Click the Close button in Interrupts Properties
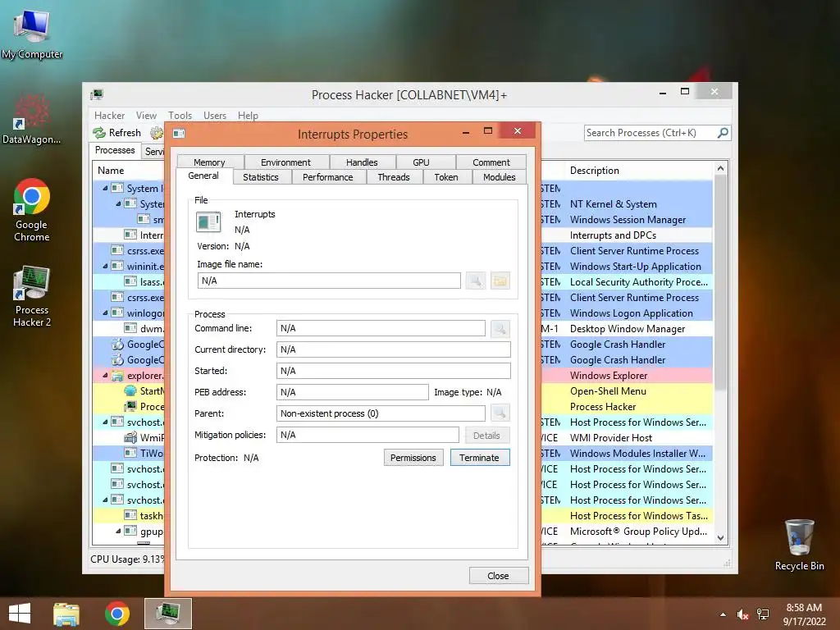 tap(498, 575)
